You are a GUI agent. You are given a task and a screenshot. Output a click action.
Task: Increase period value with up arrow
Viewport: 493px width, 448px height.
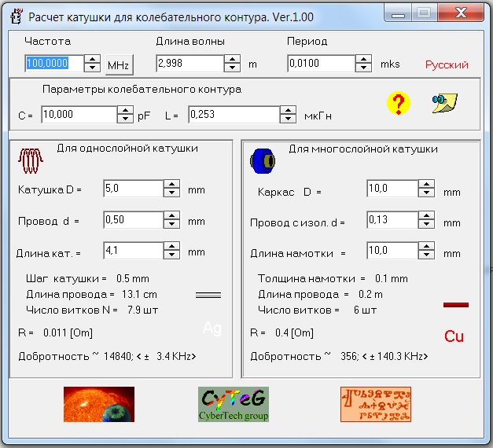[x=363, y=60]
